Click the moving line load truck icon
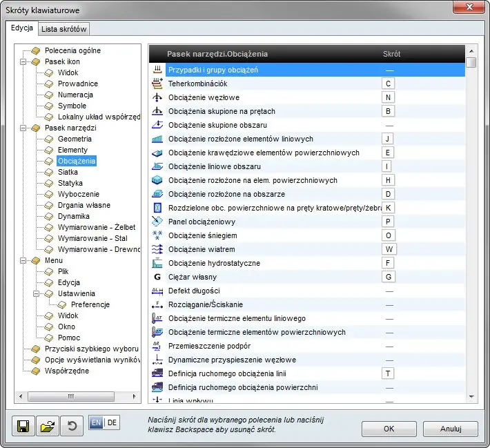 pos(157,373)
